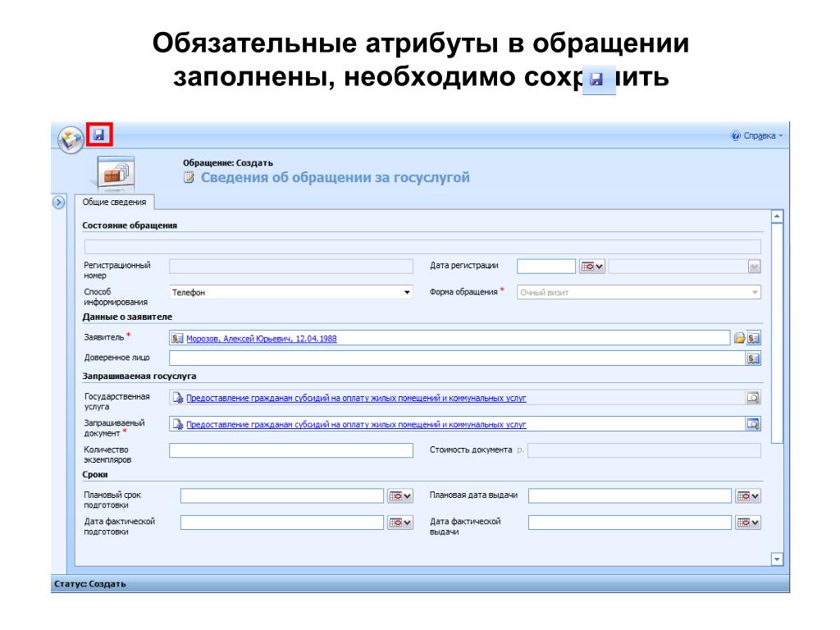Click the Дата фактической выдачи field
This screenshot has height=630, width=840.
pyautogui.click(x=629, y=523)
